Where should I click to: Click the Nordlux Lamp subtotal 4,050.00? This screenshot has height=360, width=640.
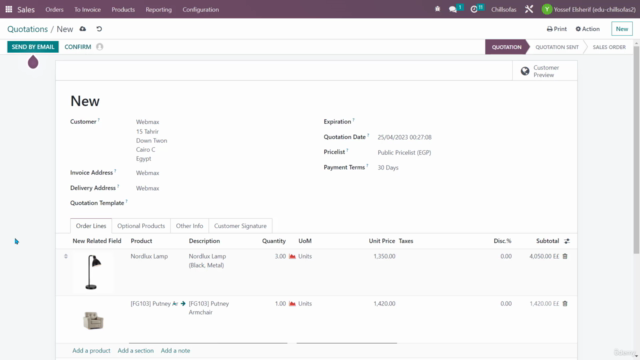544,256
